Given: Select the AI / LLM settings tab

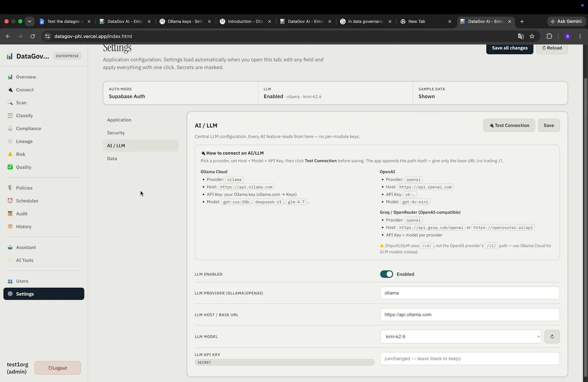Looking at the screenshot, I should pyautogui.click(x=141, y=145).
